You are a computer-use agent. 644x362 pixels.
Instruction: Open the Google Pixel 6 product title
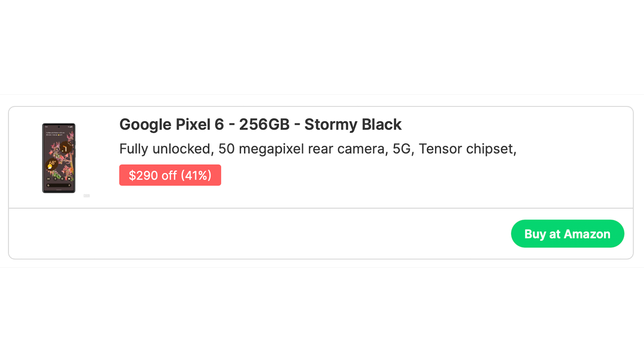[260, 124]
